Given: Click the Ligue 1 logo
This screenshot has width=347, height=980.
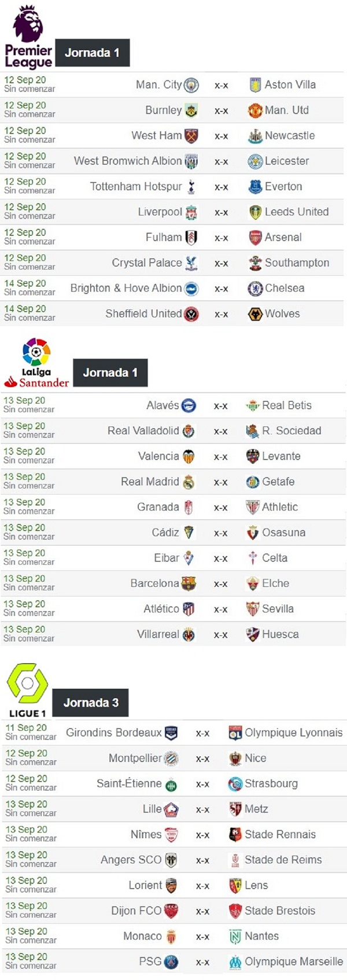Looking at the screenshot, I should (27, 690).
